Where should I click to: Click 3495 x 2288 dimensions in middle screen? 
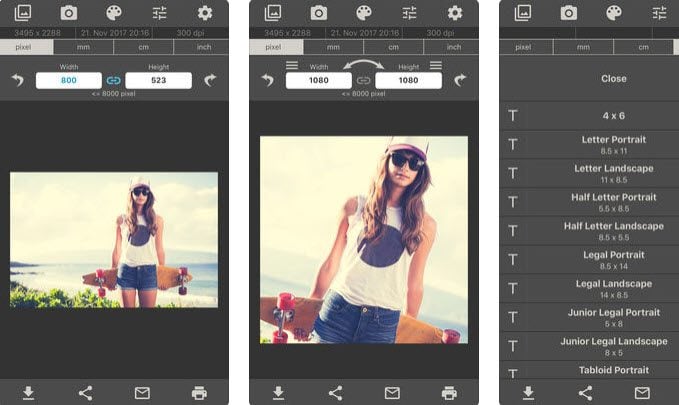(287, 33)
